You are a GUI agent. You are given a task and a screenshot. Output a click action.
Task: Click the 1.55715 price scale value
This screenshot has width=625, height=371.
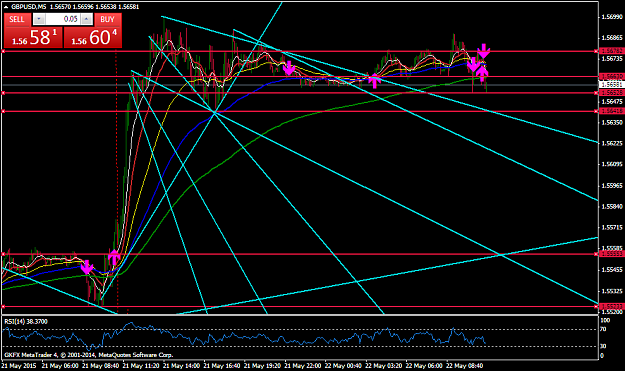pyautogui.click(x=612, y=228)
